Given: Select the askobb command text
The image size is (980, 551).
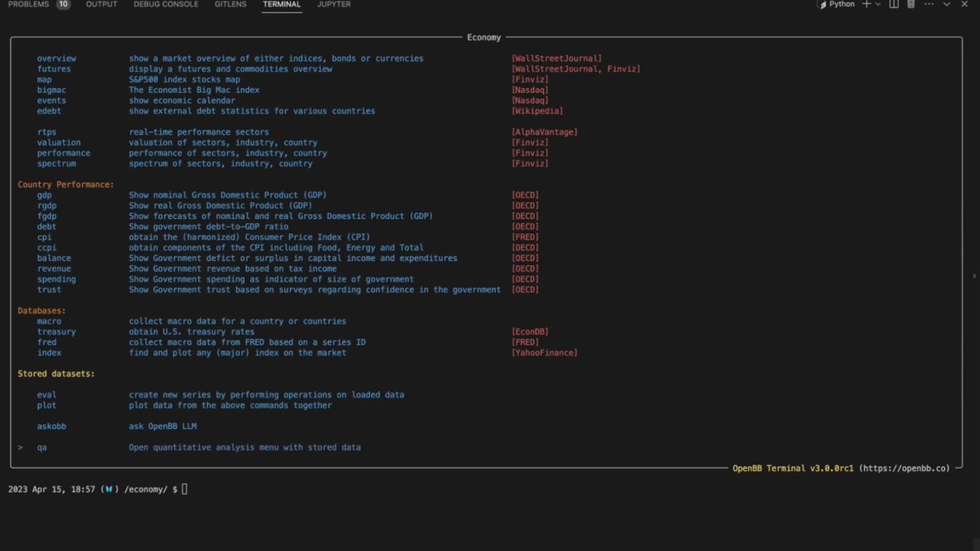Looking at the screenshot, I should (x=51, y=425).
